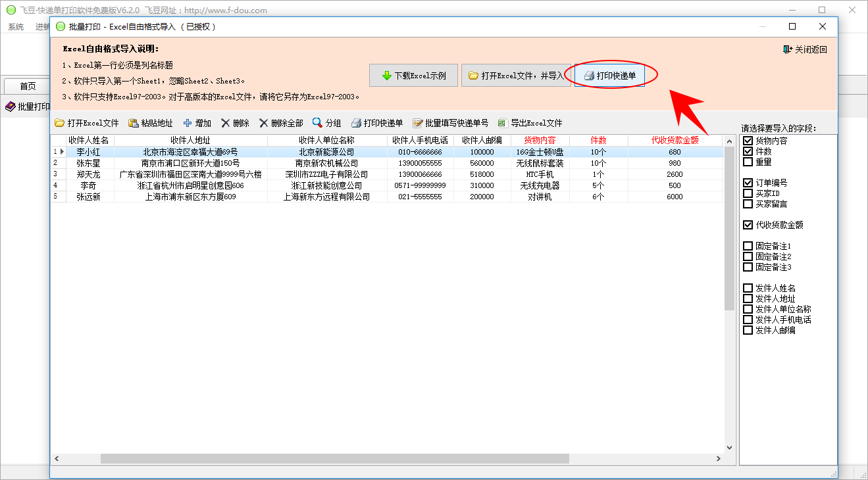Click the red 代收货款金额 column header
This screenshot has width=868, height=480.
pyautogui.click(x=675, y=141)
